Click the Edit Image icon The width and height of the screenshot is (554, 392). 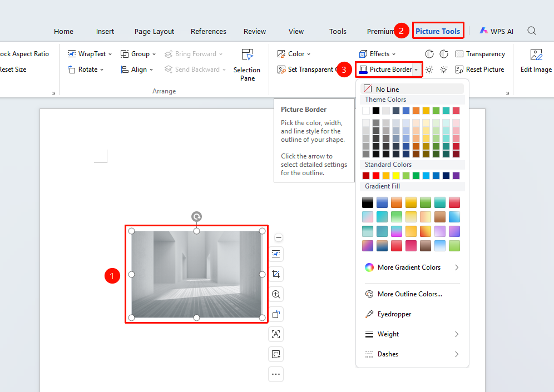pyautogui.click(x=536, y=54)
